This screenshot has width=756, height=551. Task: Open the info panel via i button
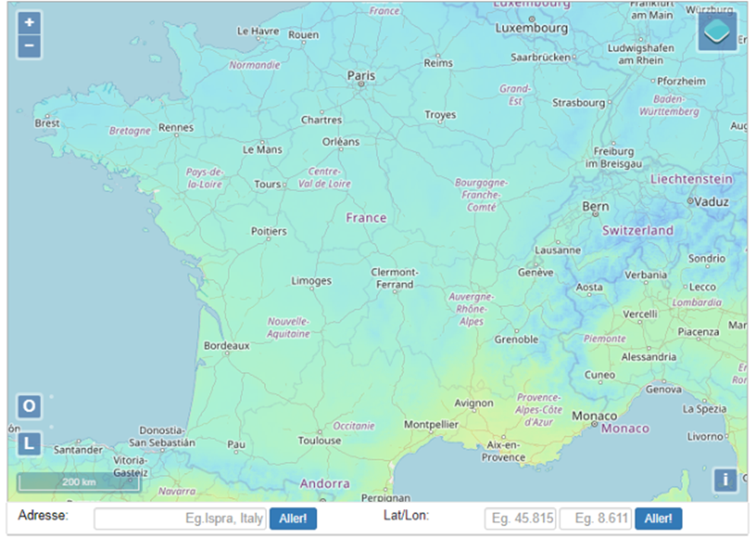(x=725, y=479)
